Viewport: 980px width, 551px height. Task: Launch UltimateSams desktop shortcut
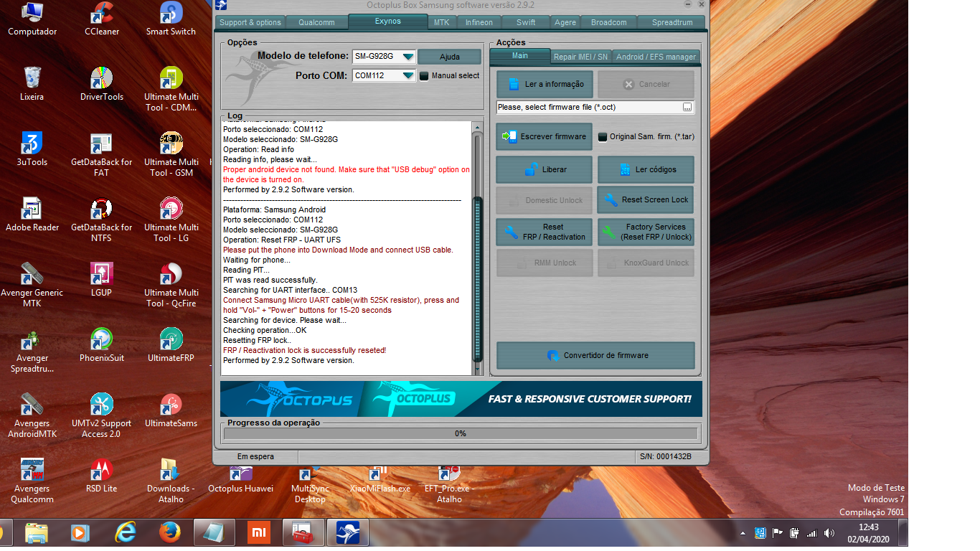[171, 410]
